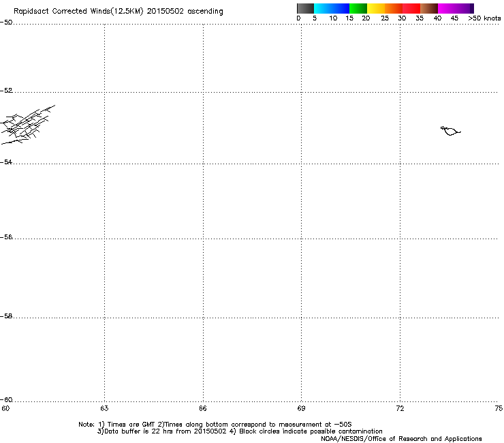
Task: Select the gray 0-5 knots color band
Action: pyautogui.click(x=305, y=8)
